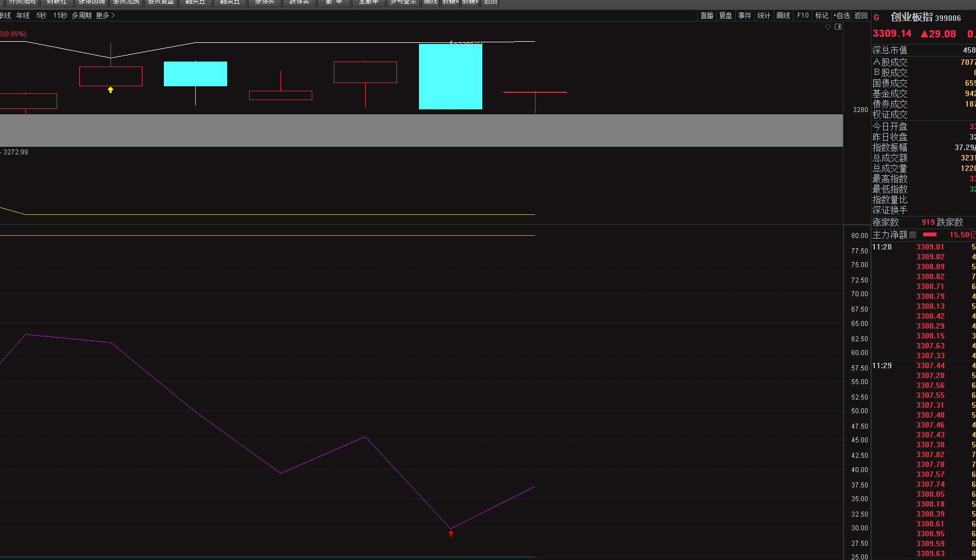Open the 直播 button
976x560 pixels.
(707, 15)
